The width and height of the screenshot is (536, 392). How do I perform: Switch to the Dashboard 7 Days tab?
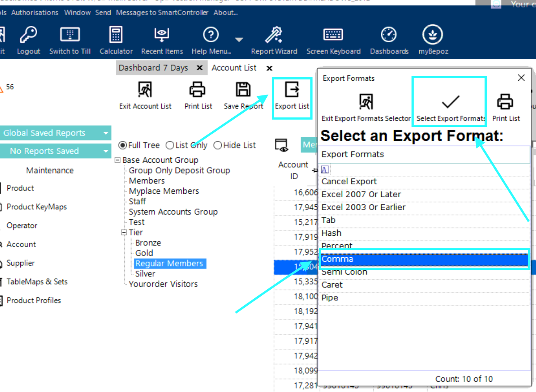click(153, 68)
